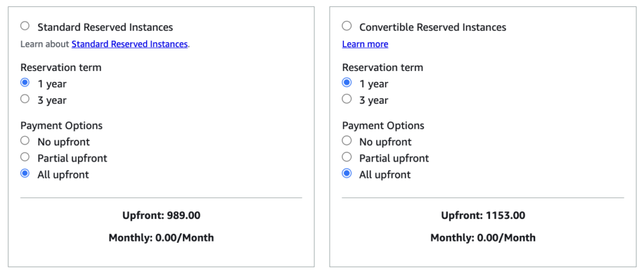Select No upfront payment for Standard instances

[x=25, y=141]
